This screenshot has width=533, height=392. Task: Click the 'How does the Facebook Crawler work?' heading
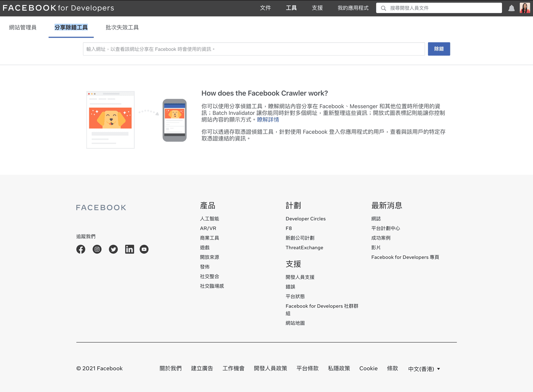click(265, 93)
